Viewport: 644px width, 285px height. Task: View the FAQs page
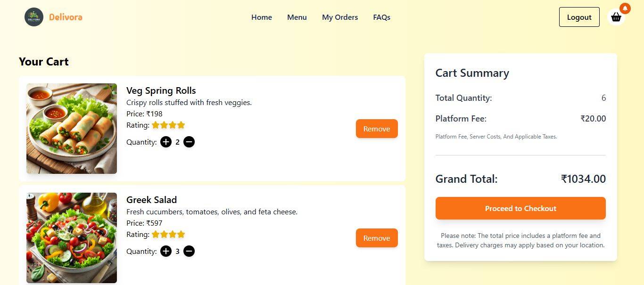[381, 17]
